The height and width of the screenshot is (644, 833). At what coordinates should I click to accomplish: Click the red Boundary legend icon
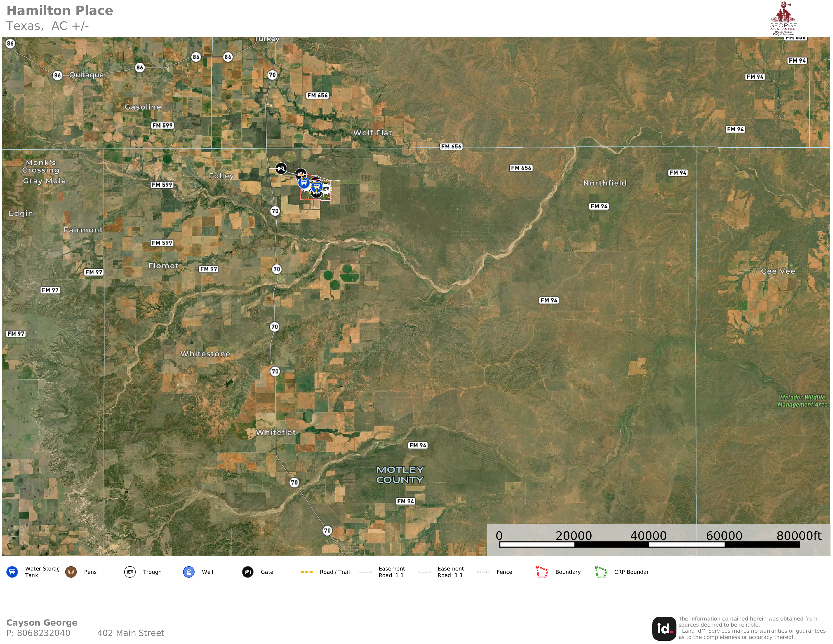[x=542, y=572]
